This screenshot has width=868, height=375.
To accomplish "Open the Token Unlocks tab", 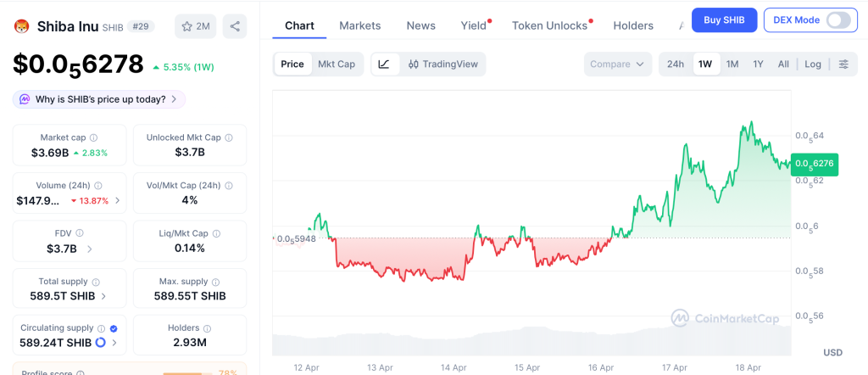I will click(549, 25).
